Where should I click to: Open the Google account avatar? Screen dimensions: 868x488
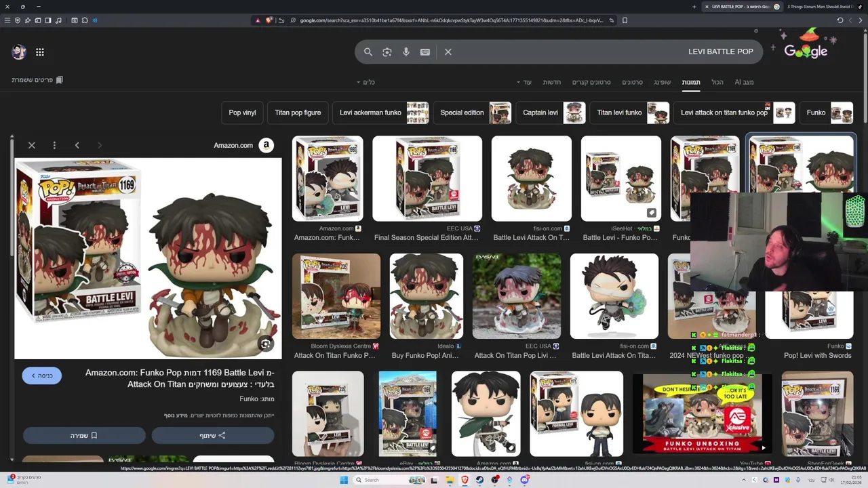pos(19,52)
